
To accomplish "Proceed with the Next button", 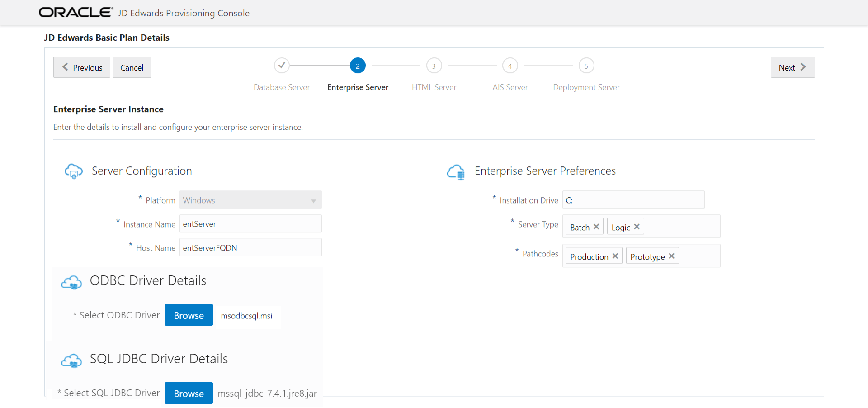I will click(x=793, y=67).
